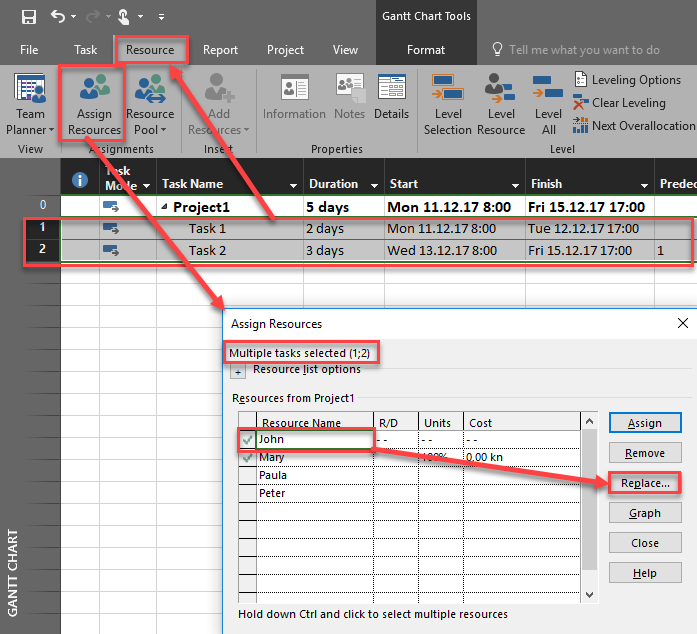The height and width of the screenshot is (634, 697).
Task: Switch to the Report ribbon tab
Action: click(x=220, y=50)
